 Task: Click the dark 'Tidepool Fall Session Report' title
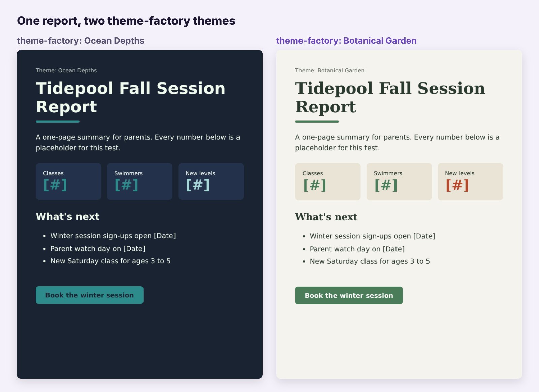tap(130, 97)
